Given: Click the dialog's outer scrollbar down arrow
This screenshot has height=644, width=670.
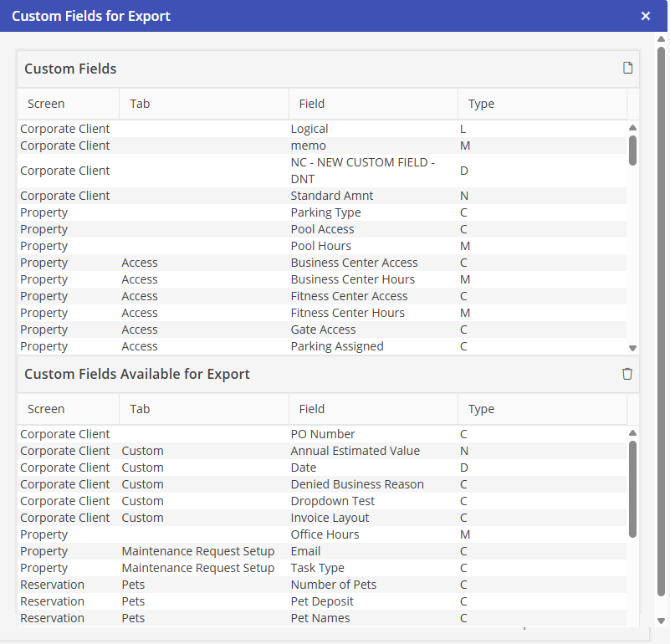Looking at the screenshot, I should (661, 621).
